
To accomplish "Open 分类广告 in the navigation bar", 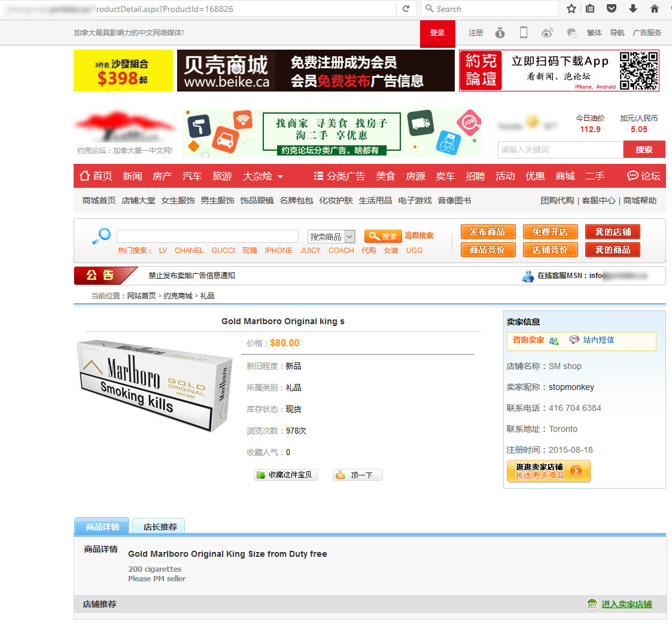I will coord(339,176).
